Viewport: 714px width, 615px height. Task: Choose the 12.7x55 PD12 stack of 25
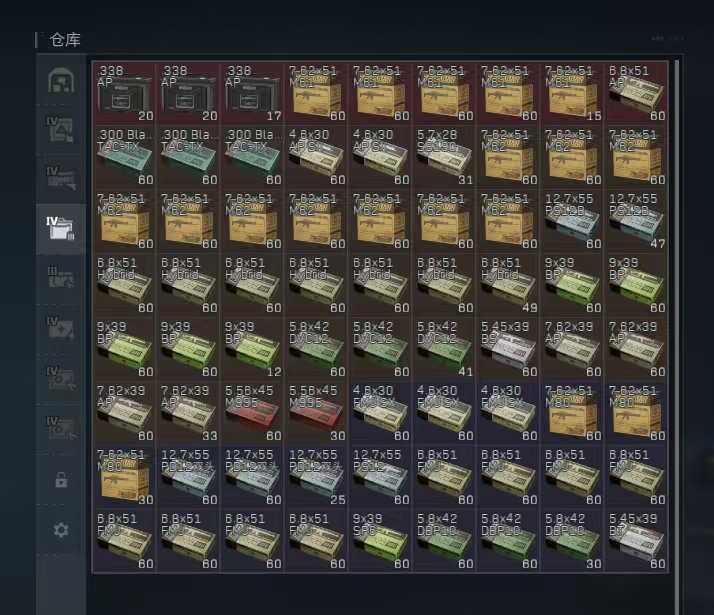pyautogui.click(x=316, y=476)
